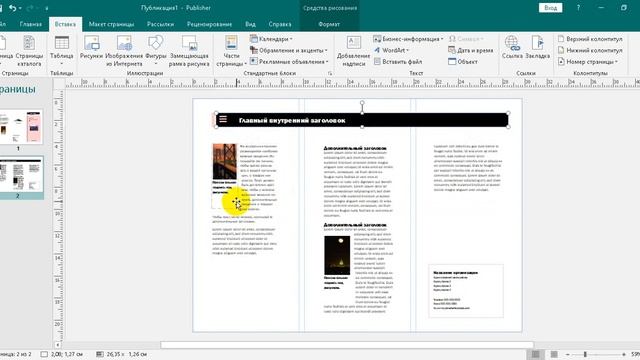Screen dimensions: 640x360
Task: Insert a Таблица
Action: [62, 51]
